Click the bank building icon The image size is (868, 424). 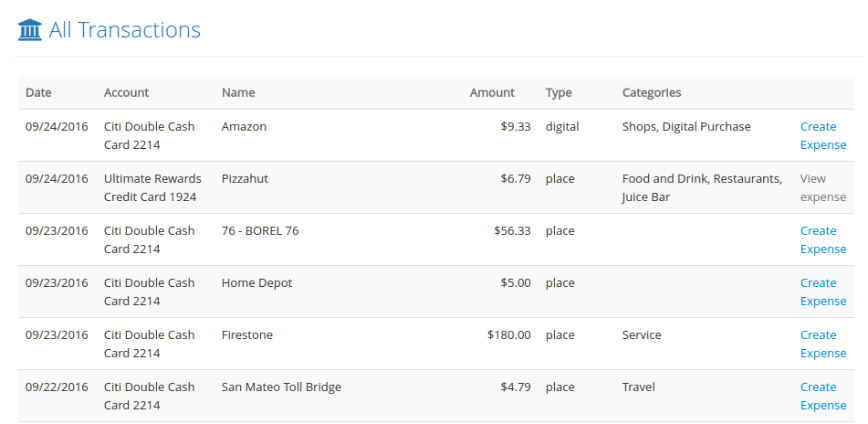[30, 29]
